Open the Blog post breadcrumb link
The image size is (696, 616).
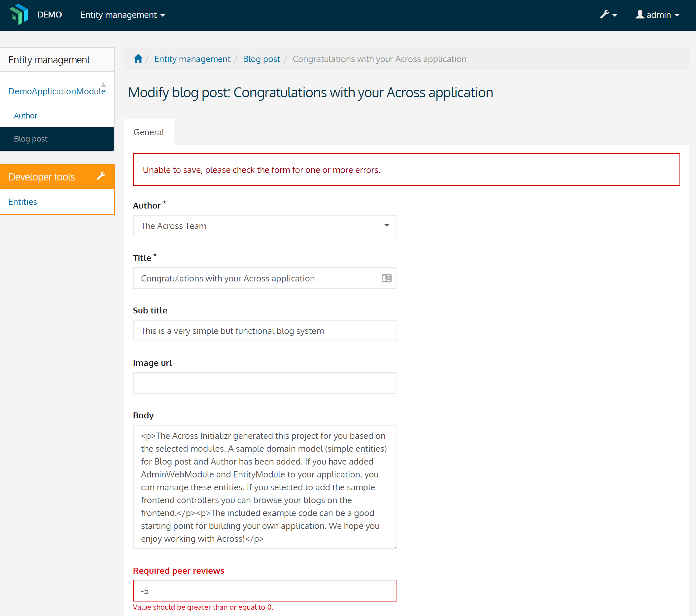pos(261,59)
